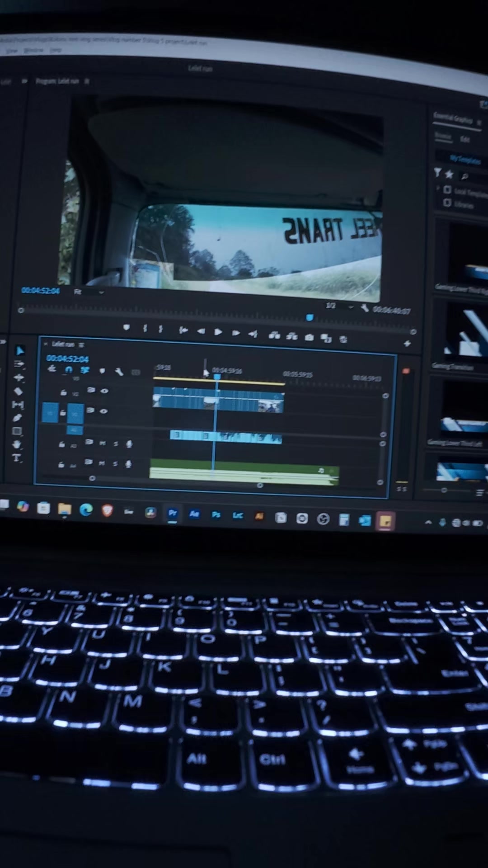The image size is (488, 868).
Task: Play the program monitor video
Action: pos(218,332)
